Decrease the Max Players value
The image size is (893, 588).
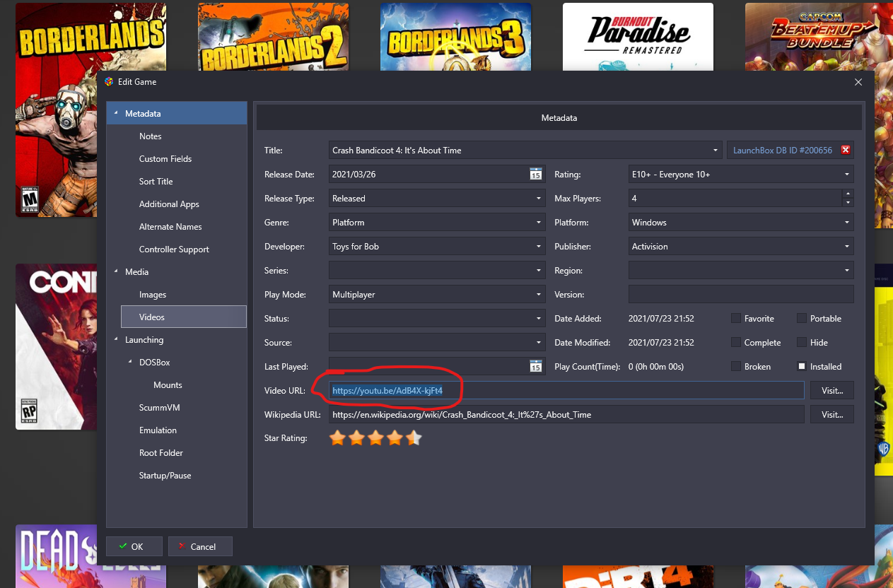coord(848,203)
